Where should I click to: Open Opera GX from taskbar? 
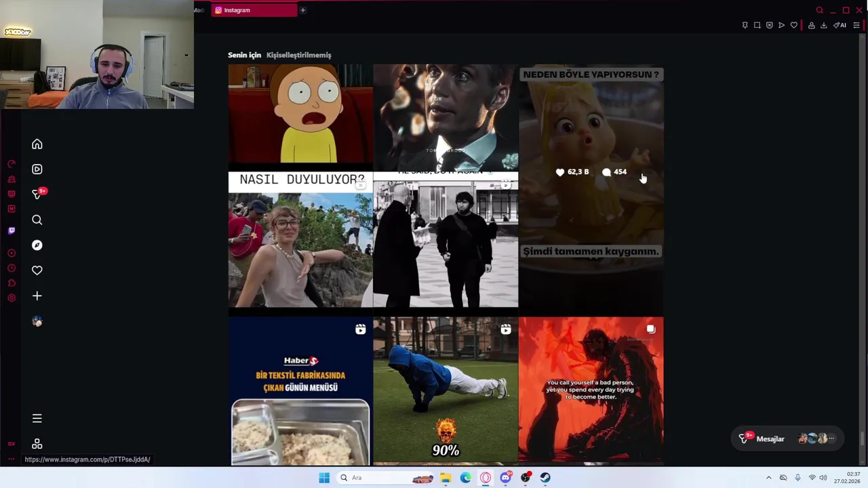pos(486,478)
